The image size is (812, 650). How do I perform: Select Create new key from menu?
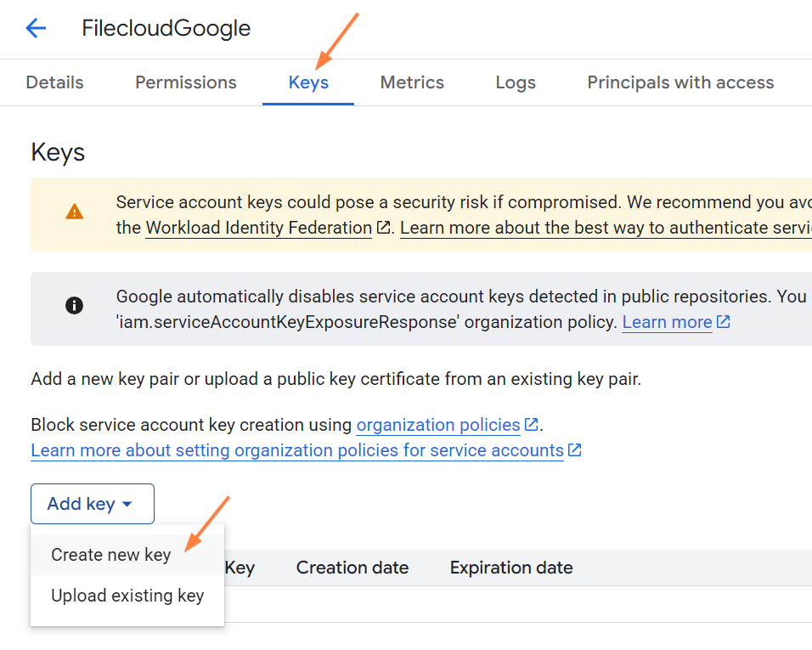click(x=110, y=555)
